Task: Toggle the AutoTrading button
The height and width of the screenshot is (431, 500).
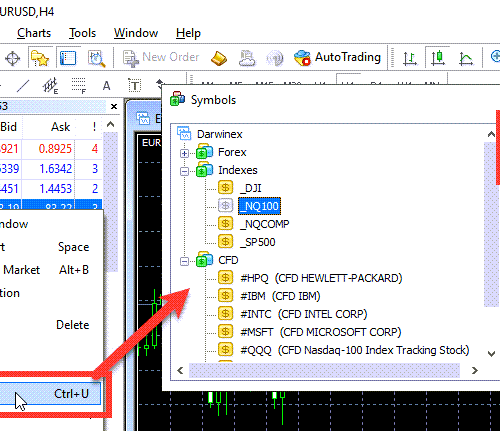Action: (337, 58)
